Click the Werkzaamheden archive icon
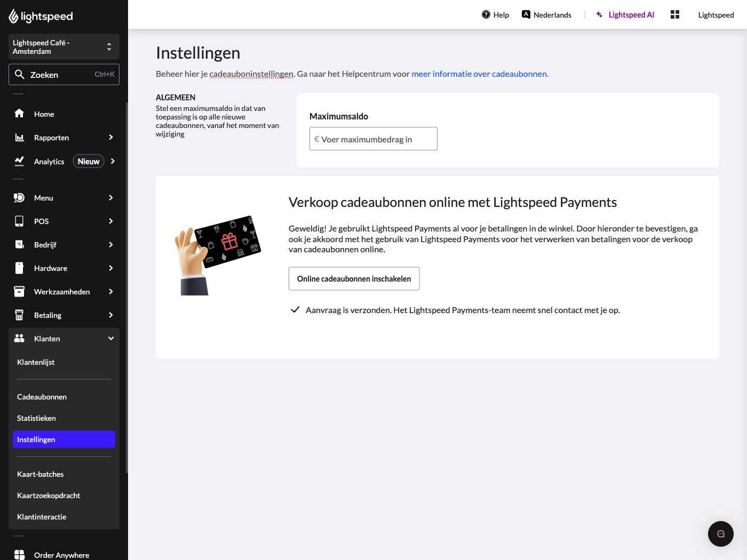 [19, 292]
